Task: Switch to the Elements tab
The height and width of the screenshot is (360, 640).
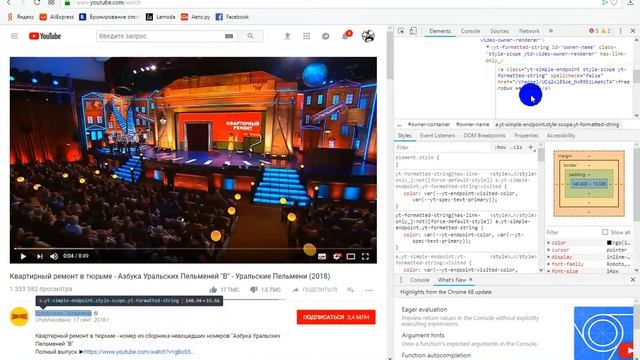Action: pos(440,31)
